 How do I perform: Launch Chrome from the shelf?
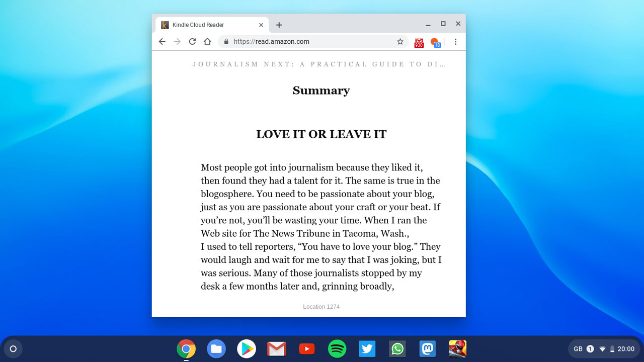coord(186,349)
